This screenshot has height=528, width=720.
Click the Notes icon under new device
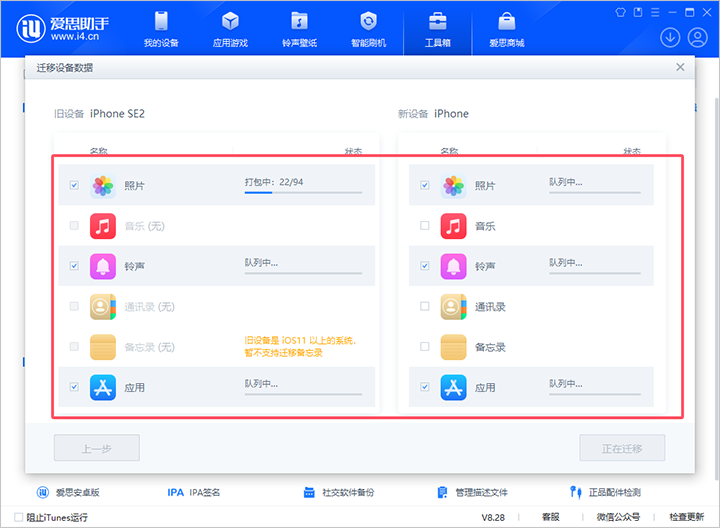[x=454, y=346]
